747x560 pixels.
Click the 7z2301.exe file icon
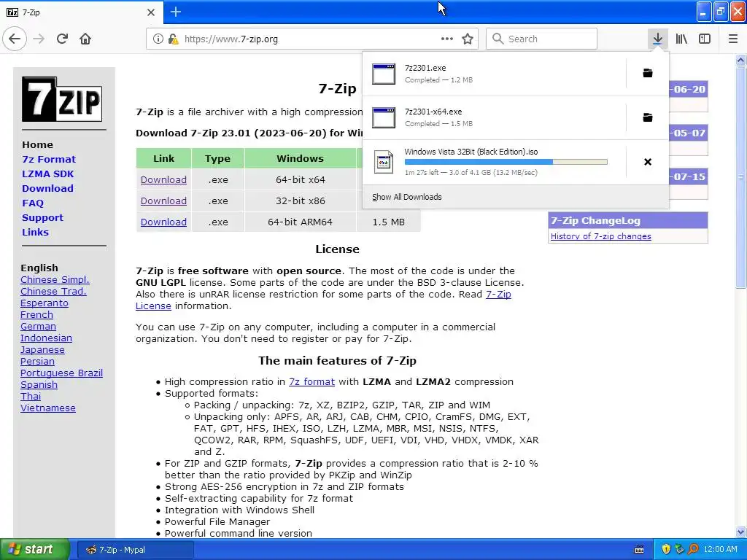(x=384, y=74)
